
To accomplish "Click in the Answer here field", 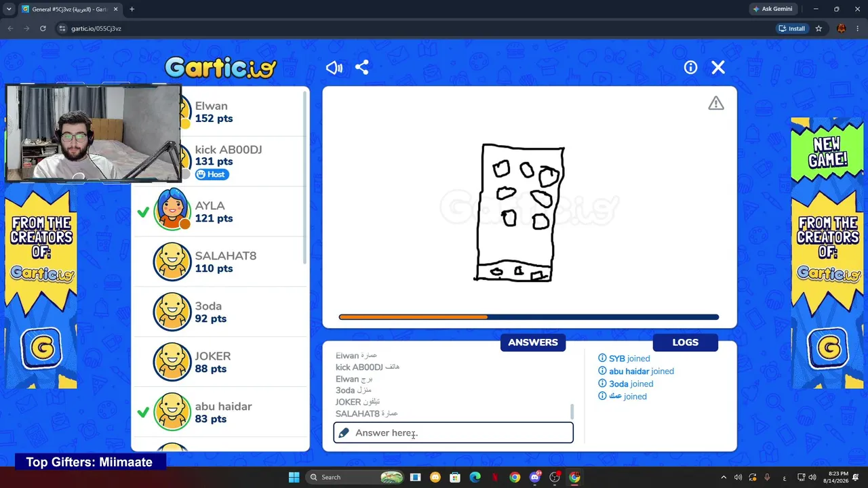I will 453,432.
